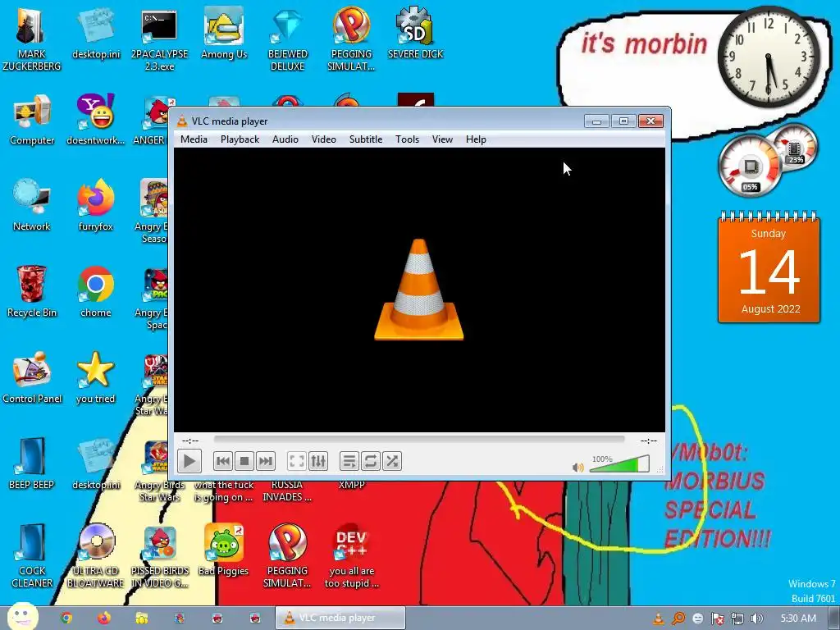
Task: Click the VLC media player taskbar button
Action: [340, 618]
